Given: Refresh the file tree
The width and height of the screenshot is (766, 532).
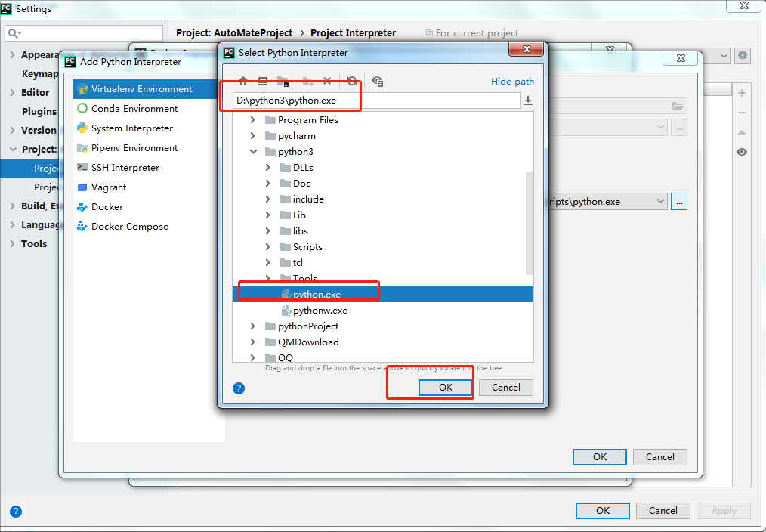Looking at the screenshot, I should [x=352, y=81].
